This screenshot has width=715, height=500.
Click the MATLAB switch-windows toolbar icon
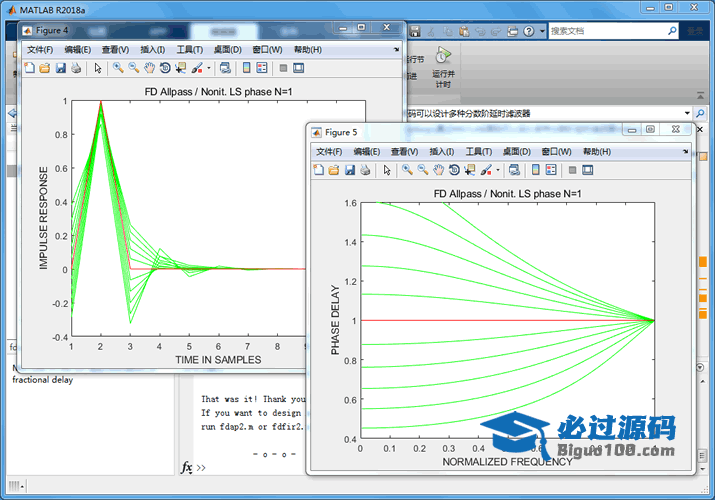513,31
